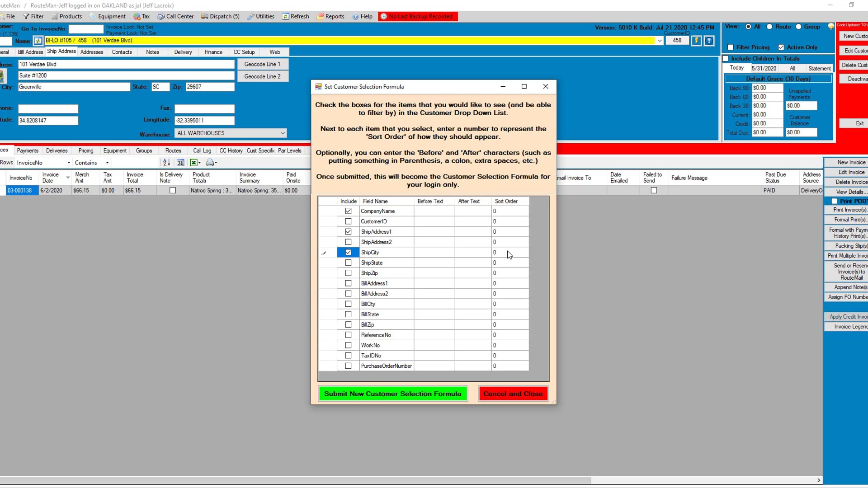The image size is (868, 488).
Task: Check the ShipState include checkbox
Action: [x=348, y=263]
